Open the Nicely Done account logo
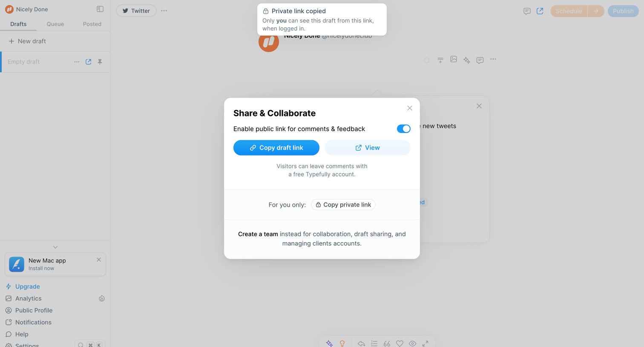Viewport: 644px width, 347px height. tap(9, 9)
